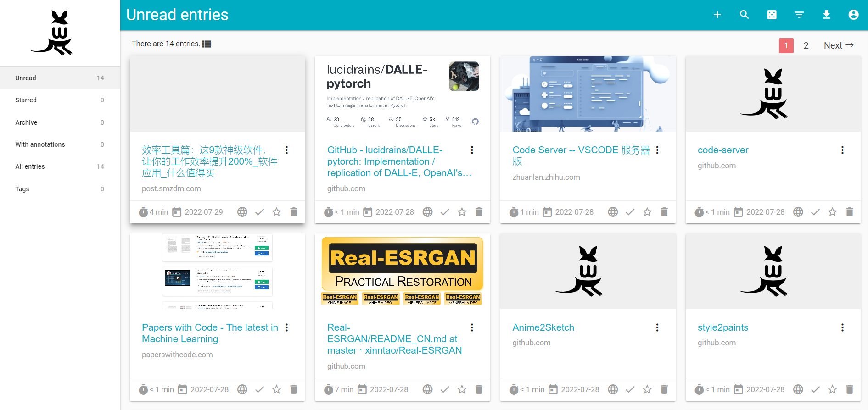
Task: Open original URL globe for Anime2Sketch card
Action: pyautogui.click(x=613, y=389)
